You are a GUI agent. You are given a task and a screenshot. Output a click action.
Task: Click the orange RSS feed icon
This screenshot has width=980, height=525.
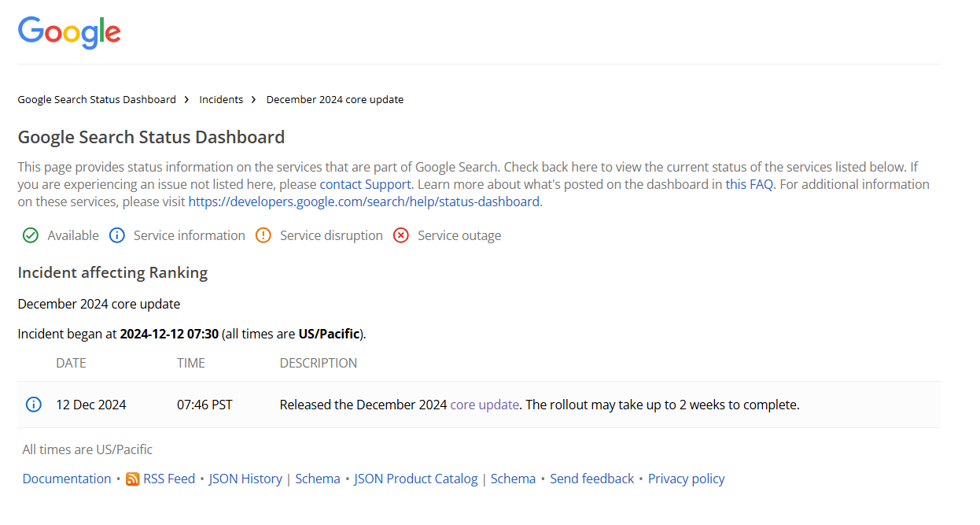click(x=133, y=479)
